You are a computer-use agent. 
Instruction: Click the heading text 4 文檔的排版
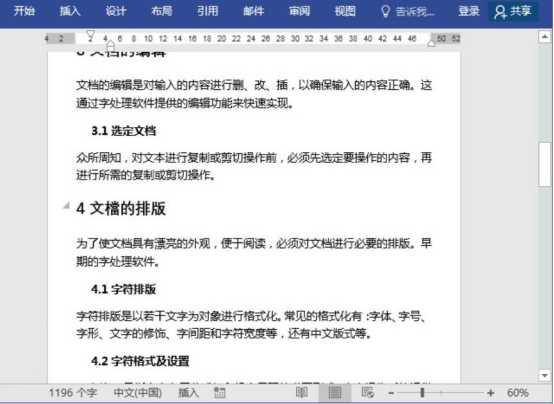121,208
